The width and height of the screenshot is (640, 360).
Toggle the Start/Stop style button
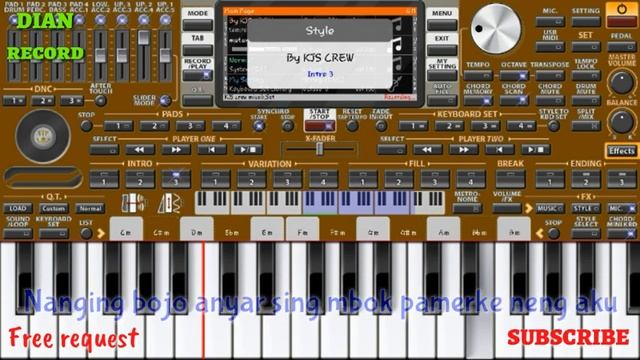[320, 126]
